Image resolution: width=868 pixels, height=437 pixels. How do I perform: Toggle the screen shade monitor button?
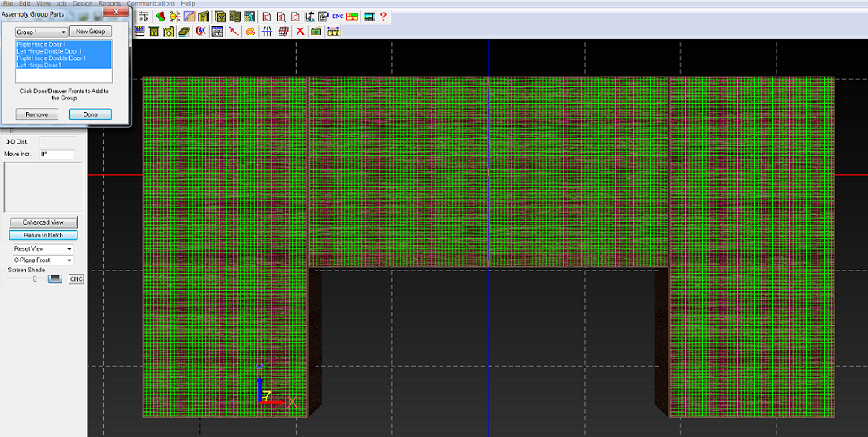pyautogui.click(x=55, y=279)
